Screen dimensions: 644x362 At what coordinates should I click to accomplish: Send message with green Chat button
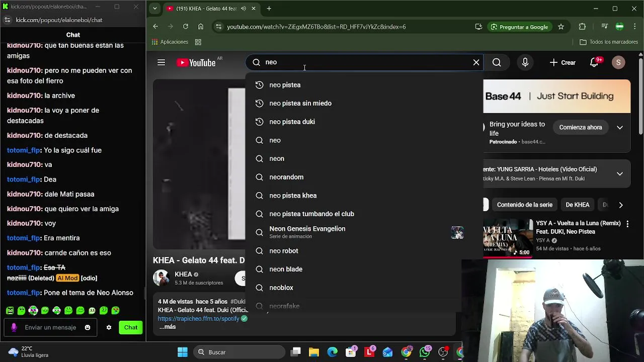coord(131,327)
